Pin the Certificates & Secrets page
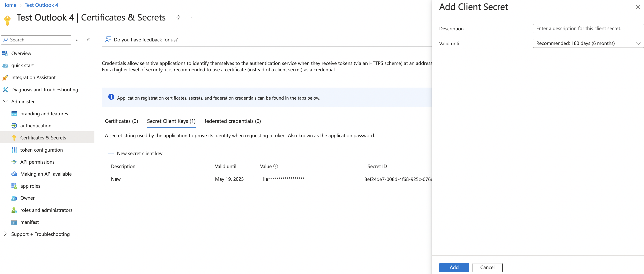Viewport: 644px width, 274px height. [178, 18]
